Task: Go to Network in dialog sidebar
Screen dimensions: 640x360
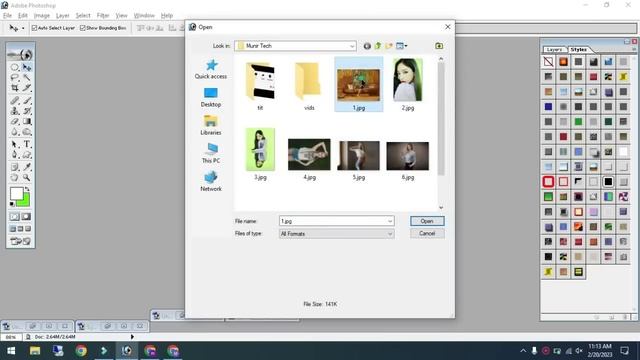Action: tap(211, 182)
